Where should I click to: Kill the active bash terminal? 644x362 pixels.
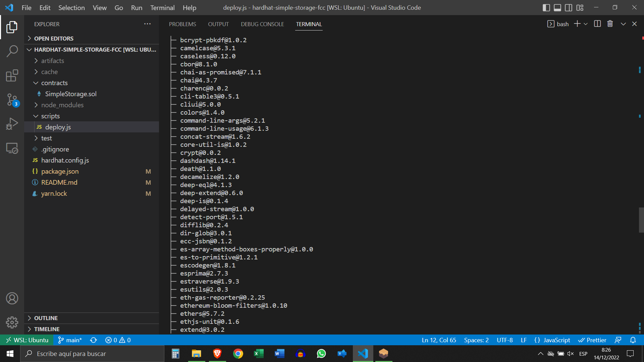pos(610,23)
